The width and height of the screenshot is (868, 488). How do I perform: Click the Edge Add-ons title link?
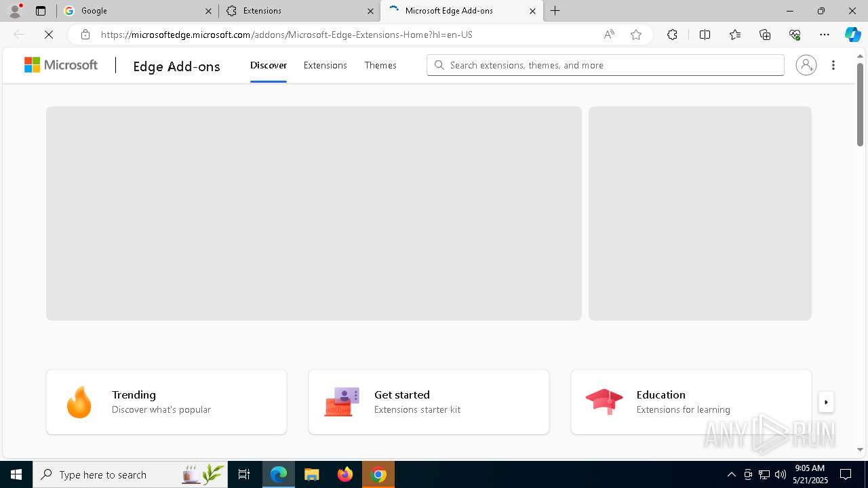coord(176,66)
